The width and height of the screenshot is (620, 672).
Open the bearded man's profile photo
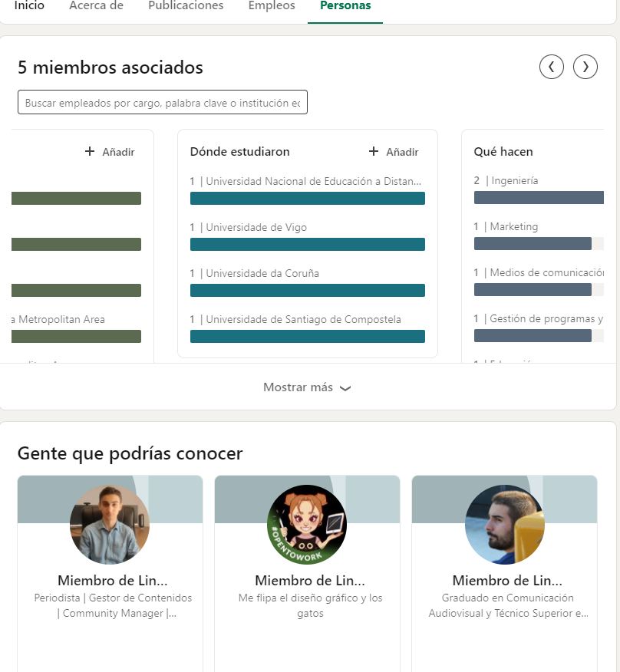(x=504, y=525)
